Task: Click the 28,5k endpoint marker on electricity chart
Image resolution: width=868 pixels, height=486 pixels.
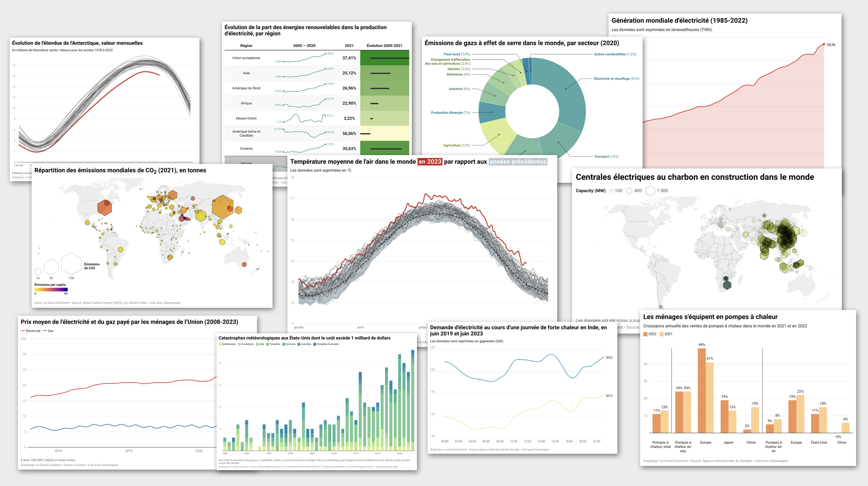Action: [x=824, y=44]
